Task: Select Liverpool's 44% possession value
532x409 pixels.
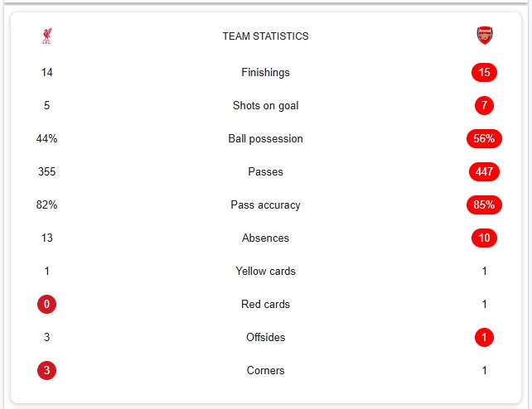Action: [x=47, y=138]
